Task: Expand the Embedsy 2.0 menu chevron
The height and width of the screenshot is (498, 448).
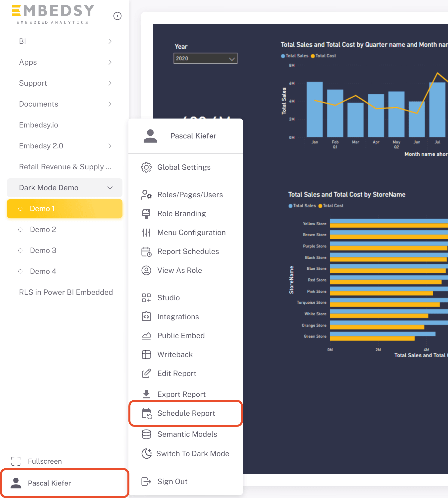Action: (x=110, y=146)
